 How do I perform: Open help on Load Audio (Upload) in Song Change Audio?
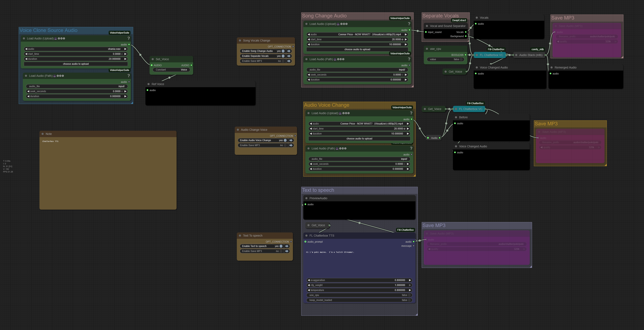[x=409, y=24]
